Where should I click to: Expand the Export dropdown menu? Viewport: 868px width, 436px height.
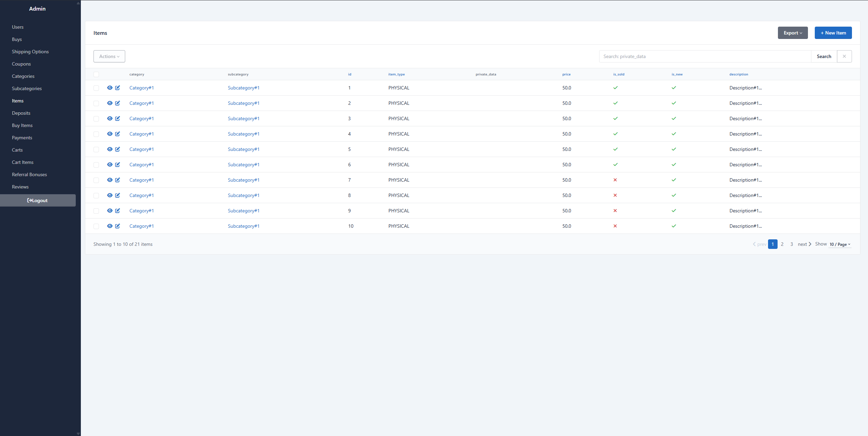pos(793,33)
